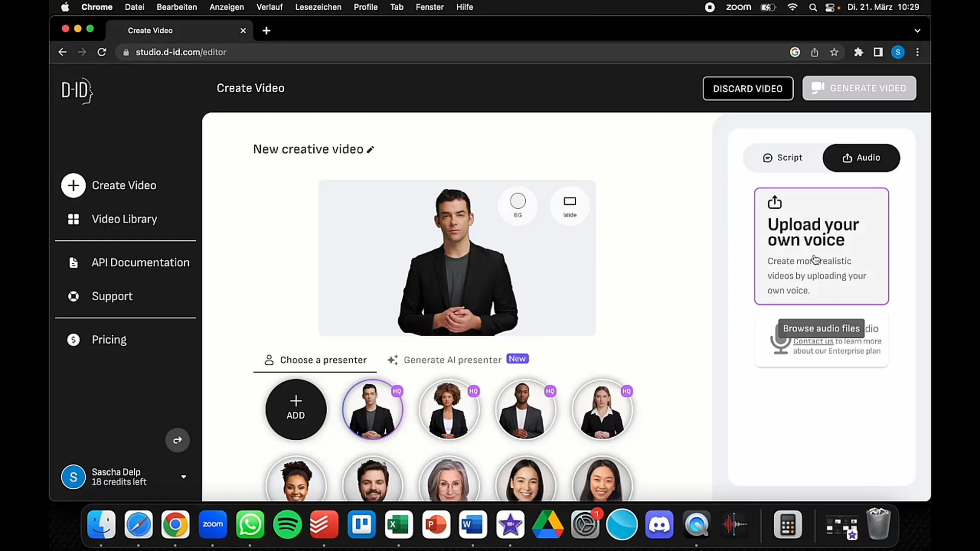Click the Browse audio files link
Viewport: 980px width, 551px height.
821,329
